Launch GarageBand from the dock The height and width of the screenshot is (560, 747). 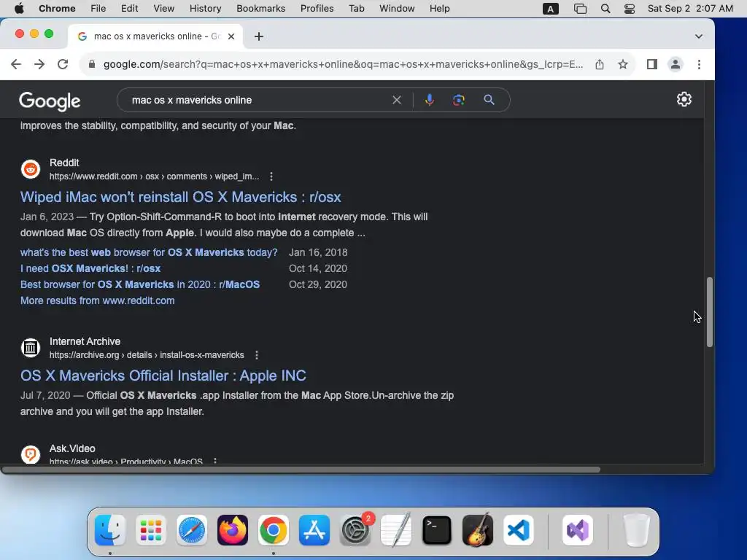point(477,530)
